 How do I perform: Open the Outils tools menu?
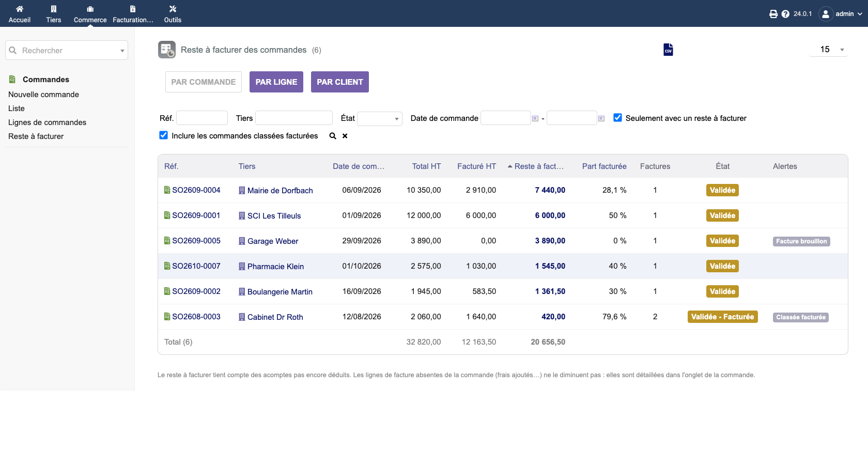click(173, 9)
